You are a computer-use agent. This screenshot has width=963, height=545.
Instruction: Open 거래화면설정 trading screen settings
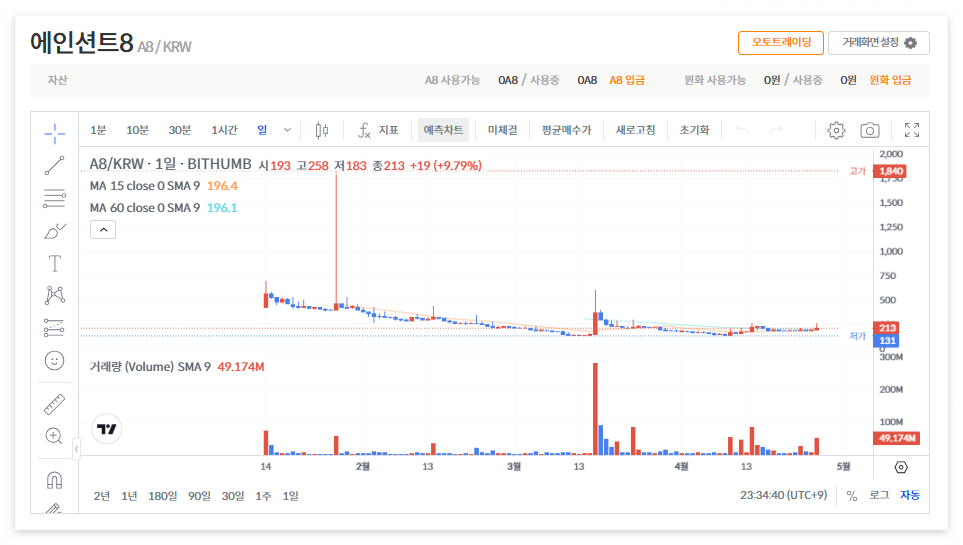[878, 43]
